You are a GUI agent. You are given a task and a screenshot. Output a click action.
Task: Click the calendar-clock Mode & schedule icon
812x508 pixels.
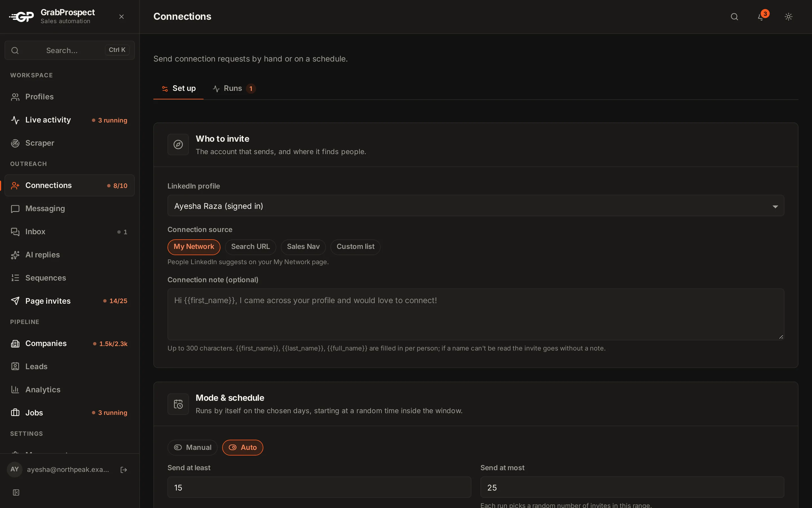178,404
